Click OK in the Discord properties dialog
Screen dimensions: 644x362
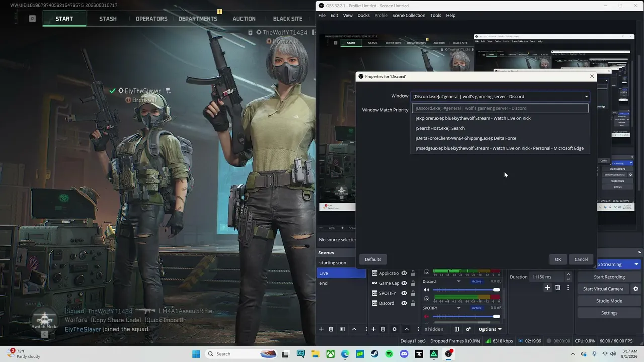point(558,259)
